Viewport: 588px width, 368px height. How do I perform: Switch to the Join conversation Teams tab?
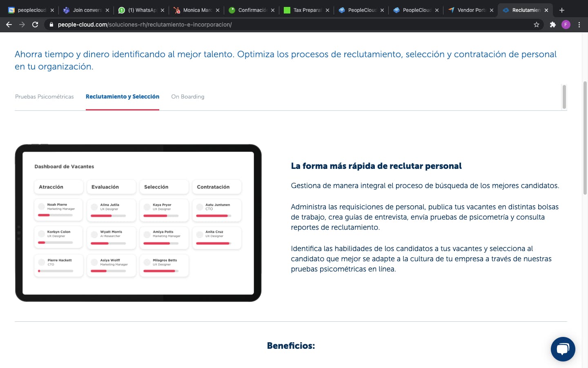[x=87, y=10]
